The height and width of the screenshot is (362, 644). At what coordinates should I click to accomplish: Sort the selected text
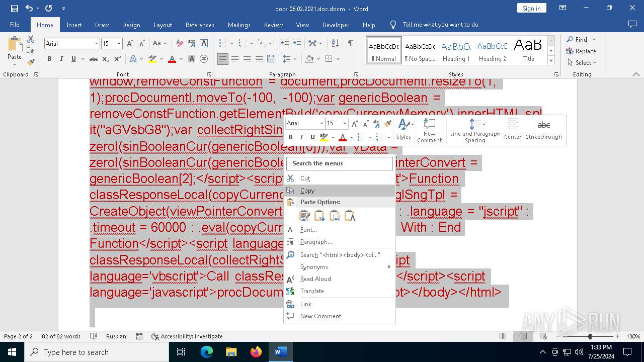click(336, 44)
